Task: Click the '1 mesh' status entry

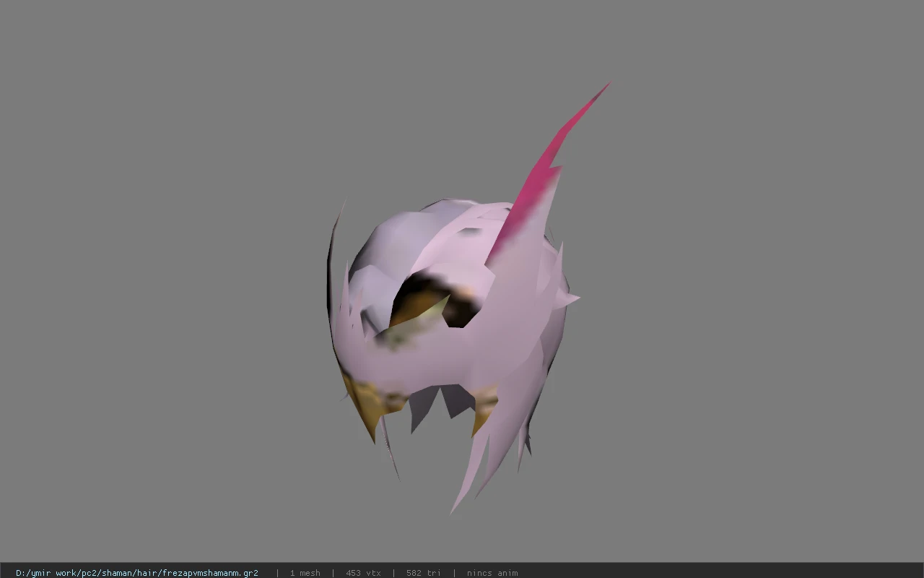Action: click(305, 573)
